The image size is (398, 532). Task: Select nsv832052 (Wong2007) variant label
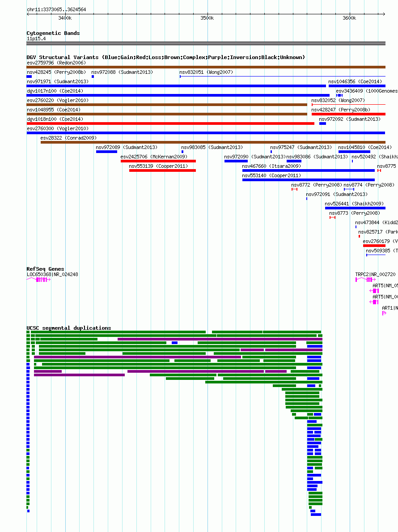click(x=338, y=101)
